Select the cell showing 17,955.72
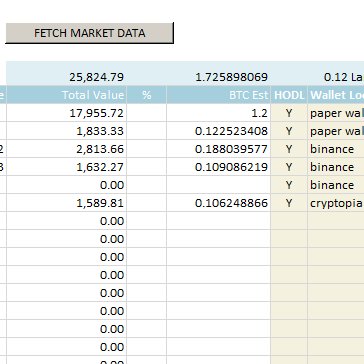Screen dimensions: 364x364 click(67, 113)
